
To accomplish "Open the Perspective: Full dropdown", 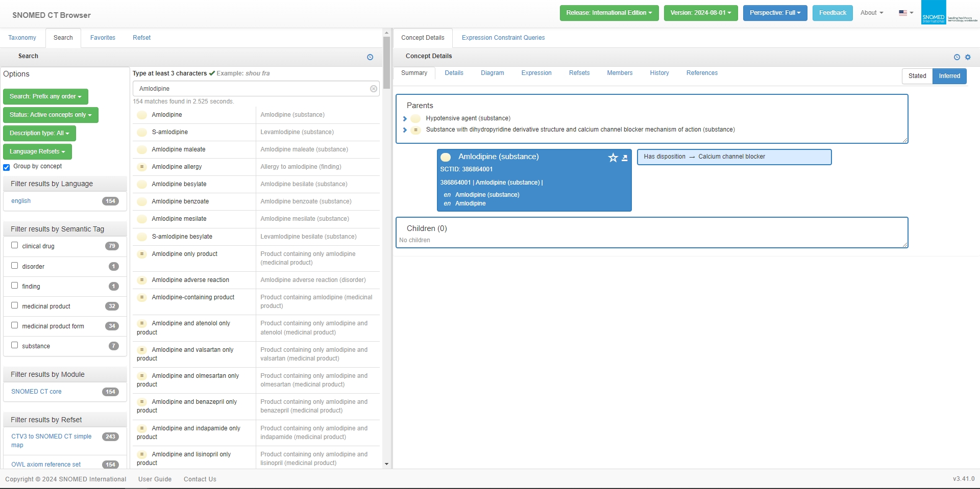I will click(775, 13).
